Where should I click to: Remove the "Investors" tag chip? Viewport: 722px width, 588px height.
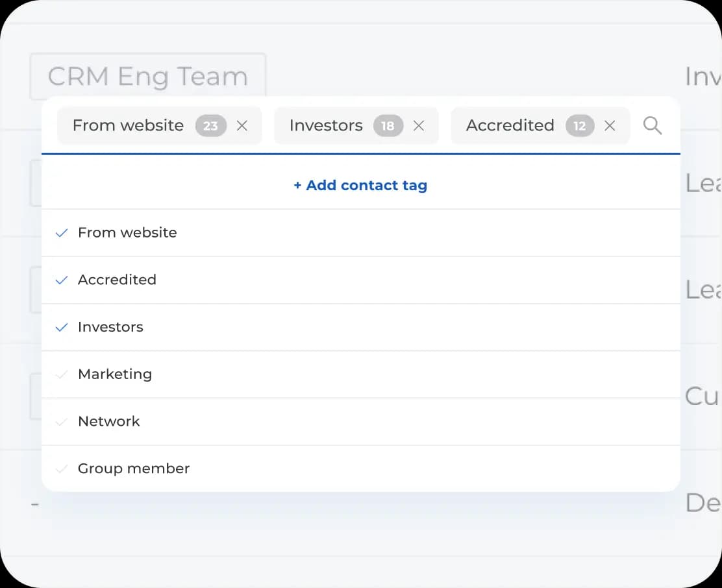tap(419, 126)
